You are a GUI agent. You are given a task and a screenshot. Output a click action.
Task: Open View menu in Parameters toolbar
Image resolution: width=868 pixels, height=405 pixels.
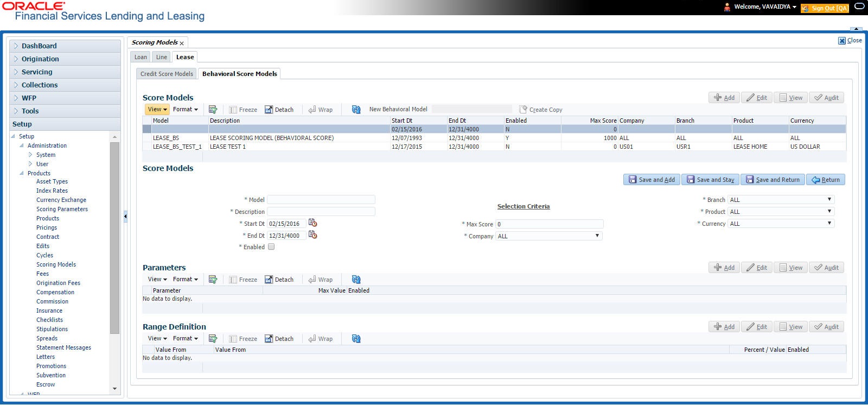[x=157, y=279]
